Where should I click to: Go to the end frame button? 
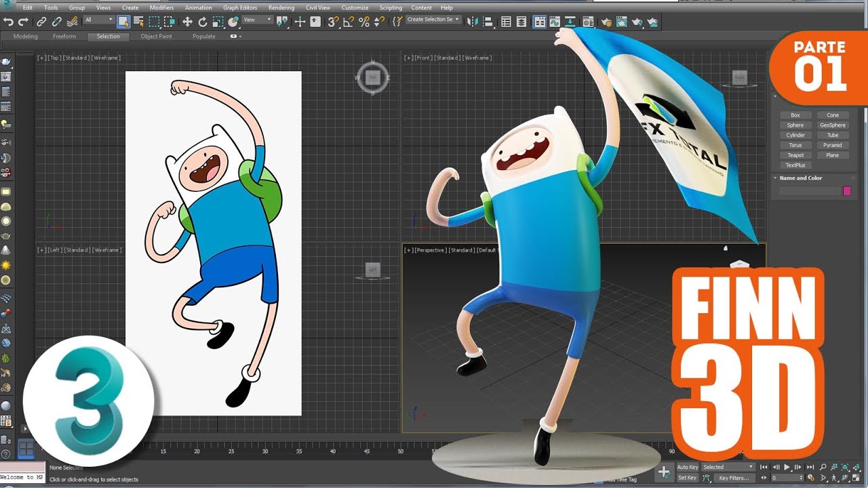tap(810, 467)
